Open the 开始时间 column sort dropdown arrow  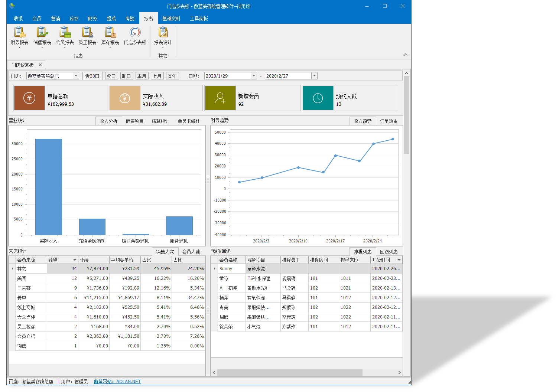pos(399,260)
